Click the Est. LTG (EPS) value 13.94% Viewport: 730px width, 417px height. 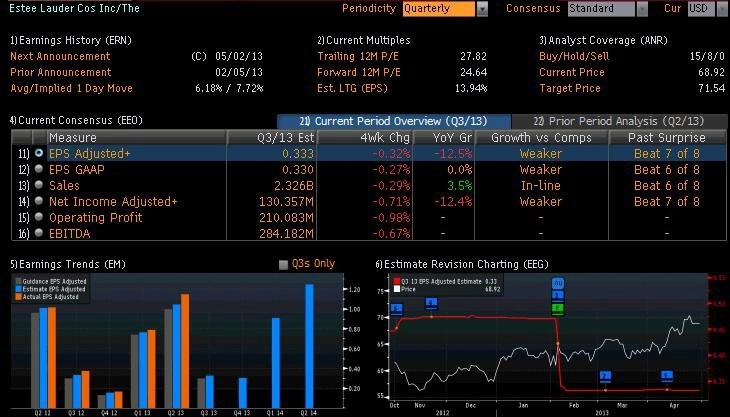tap(471, 88)
